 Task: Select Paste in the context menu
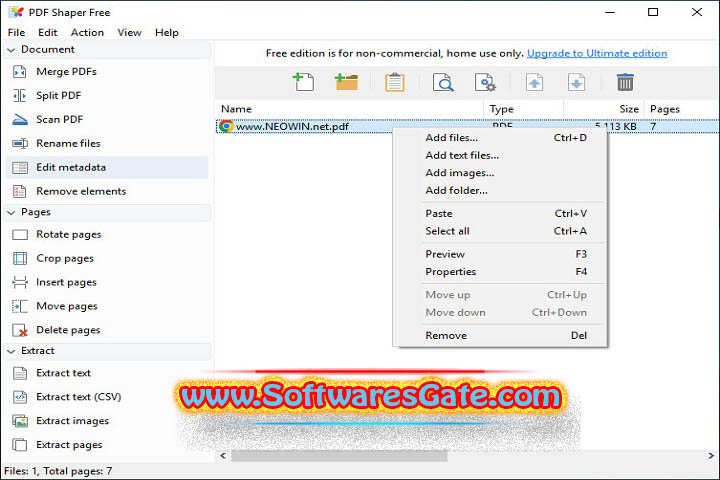pos(500,214)
